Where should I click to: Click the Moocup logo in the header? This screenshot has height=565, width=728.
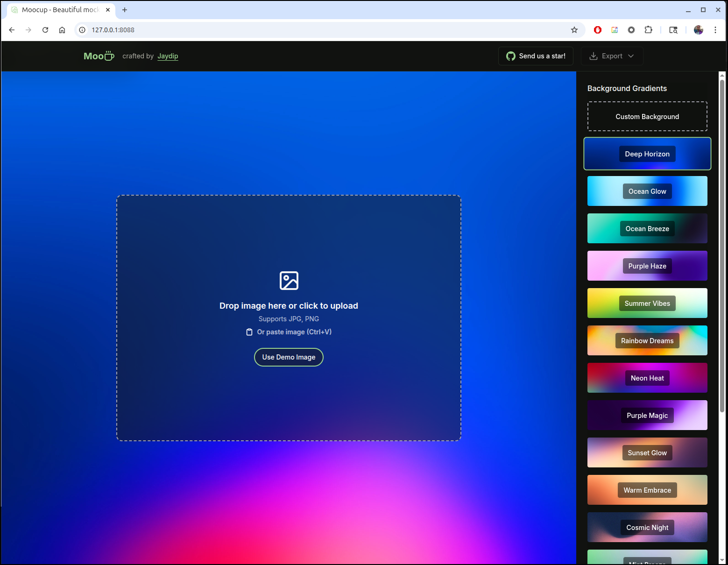click(99, 56)
